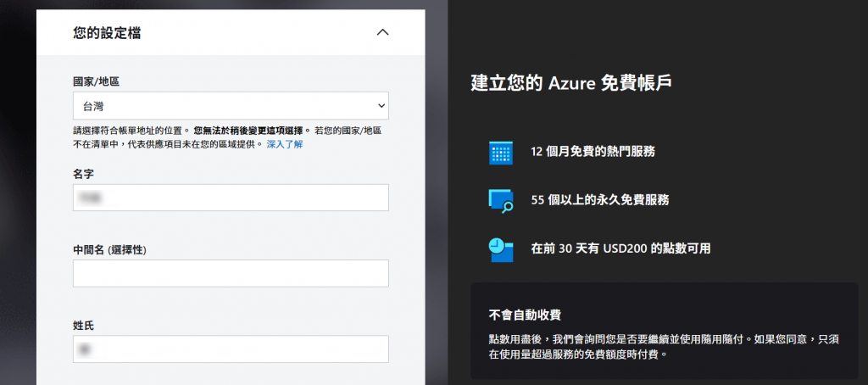Click the 不會自動收費 heading

(525, 315)
